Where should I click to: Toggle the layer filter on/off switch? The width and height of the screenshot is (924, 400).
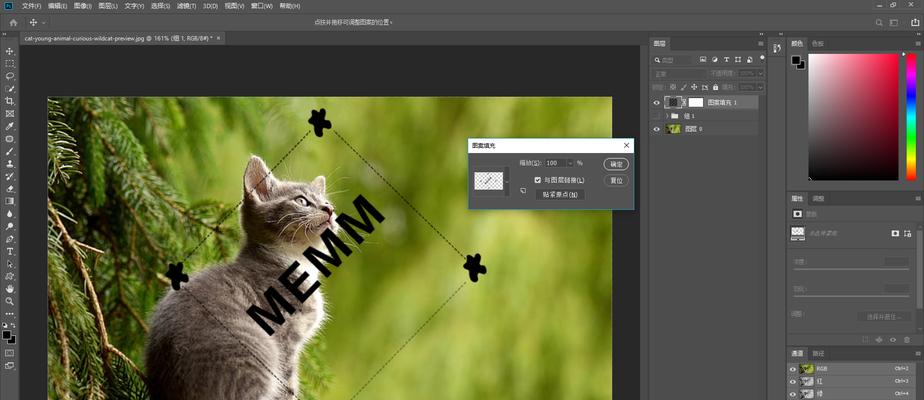point(762,58)
